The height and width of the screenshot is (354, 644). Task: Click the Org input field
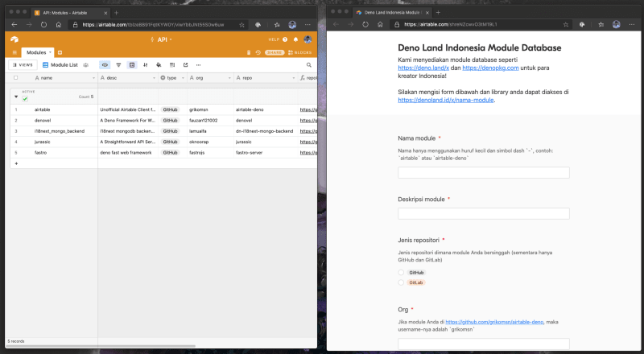pos(484,344)
